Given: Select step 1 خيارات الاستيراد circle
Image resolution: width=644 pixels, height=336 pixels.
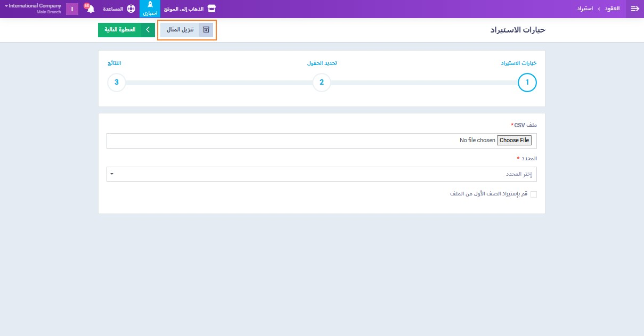Looking at the screenshot, I should [527, 83].
